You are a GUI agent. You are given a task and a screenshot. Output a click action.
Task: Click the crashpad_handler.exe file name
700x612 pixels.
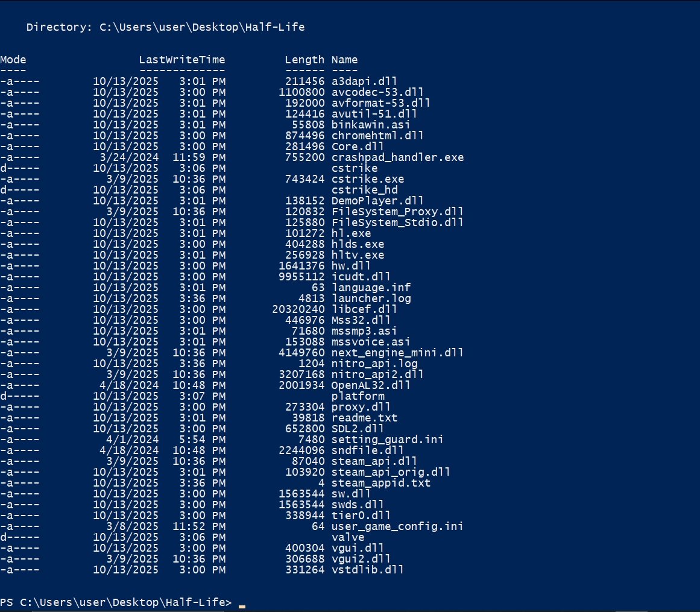point(397,157)
